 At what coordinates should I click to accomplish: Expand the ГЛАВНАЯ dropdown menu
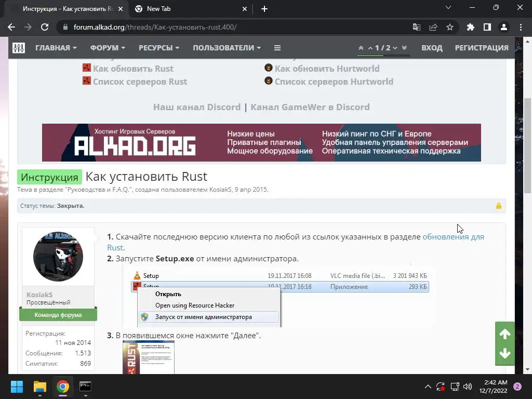(56, 48)
